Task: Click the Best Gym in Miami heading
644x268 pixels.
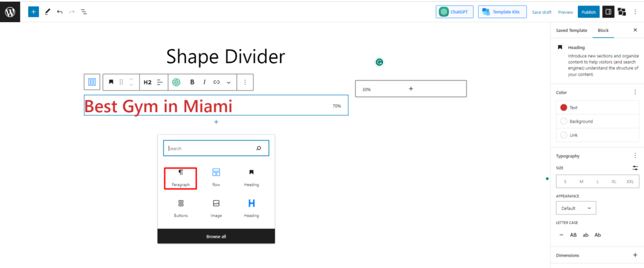Action: coord(158,106)
